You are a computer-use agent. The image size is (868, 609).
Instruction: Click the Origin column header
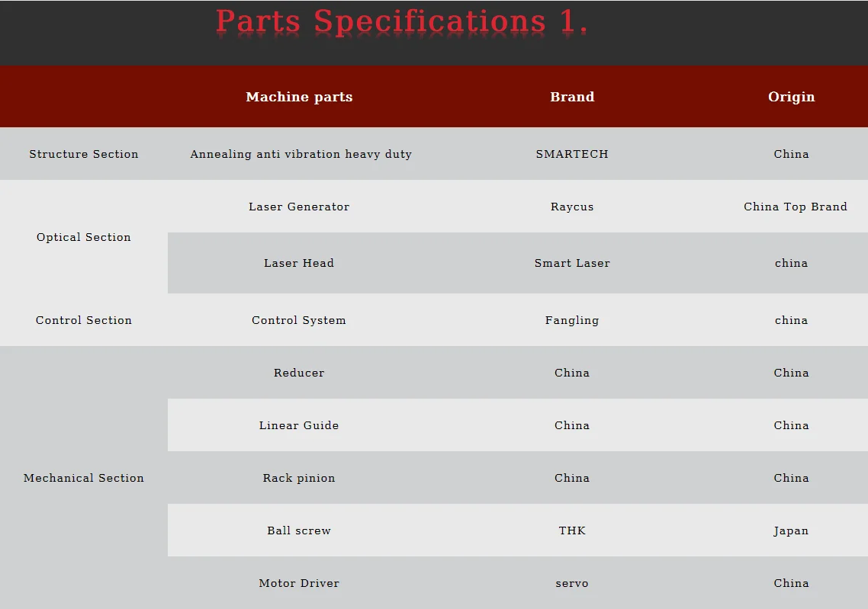pos(791,97)
